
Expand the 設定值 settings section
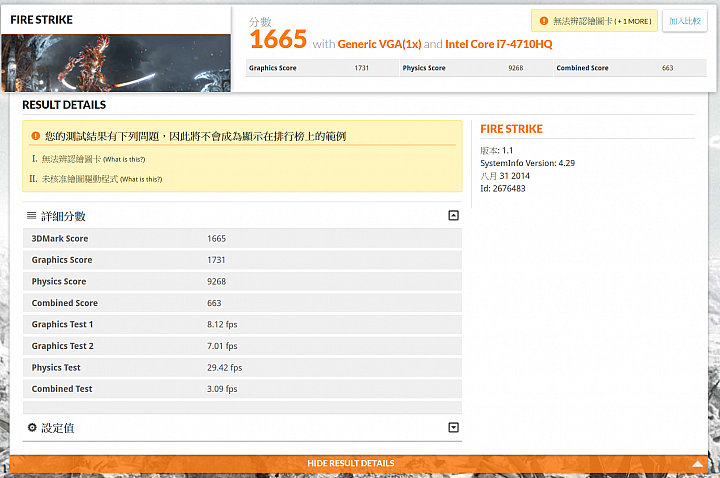click(453, 427)
